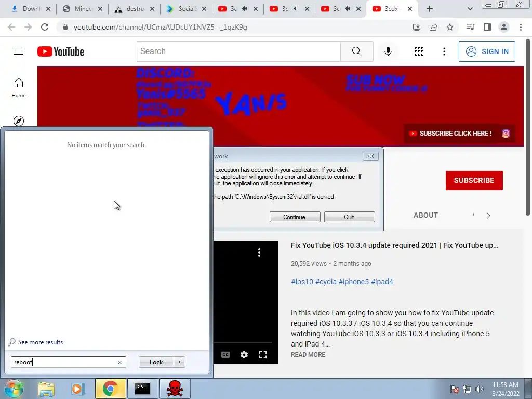532x399 pixels.
Task: Click video progress bar
Action: 243,343
